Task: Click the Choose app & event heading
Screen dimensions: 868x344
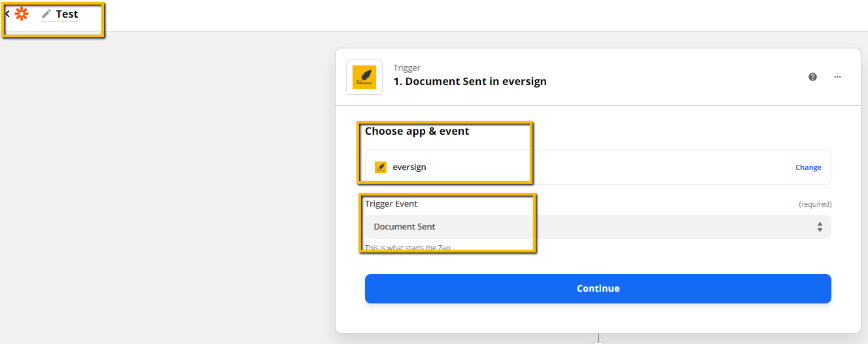Action: point(417,131)
